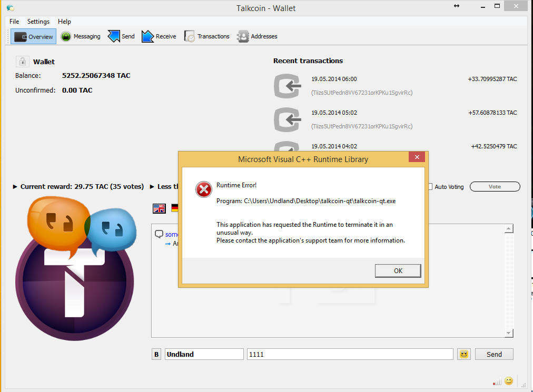Screen dimensions: 533x392
Task: Open the Overview tab in toolbar
Action: point(34,36)
